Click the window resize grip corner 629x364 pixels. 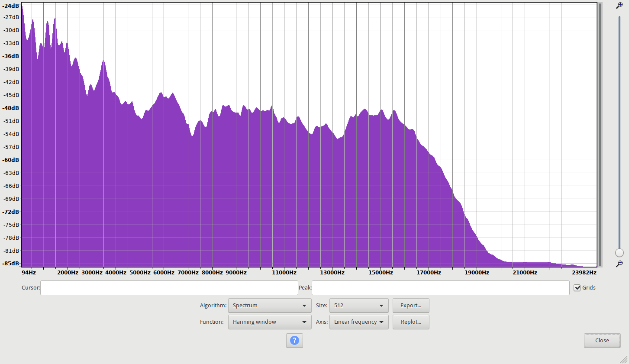pyautogui.click(x=624, y=359)
